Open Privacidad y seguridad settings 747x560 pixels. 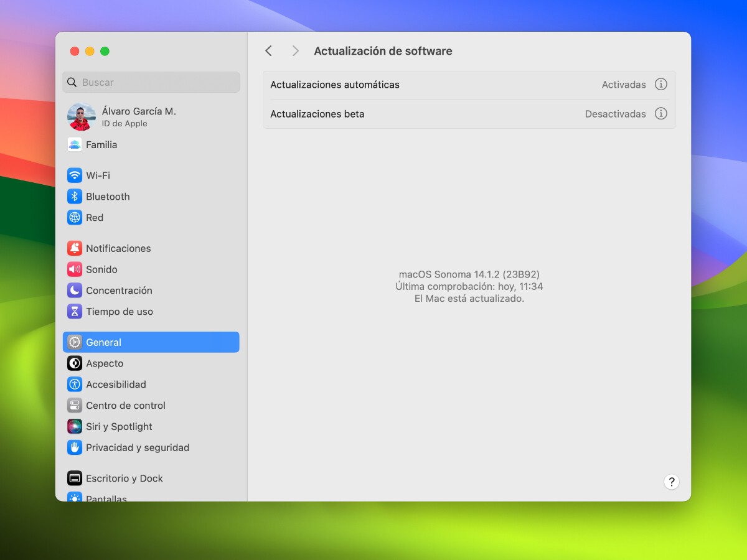(x=74, y=447)
